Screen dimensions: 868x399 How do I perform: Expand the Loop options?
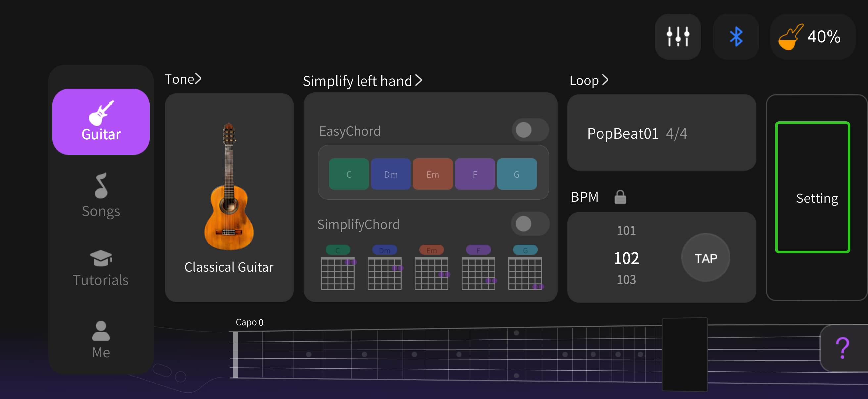[588, 80]
